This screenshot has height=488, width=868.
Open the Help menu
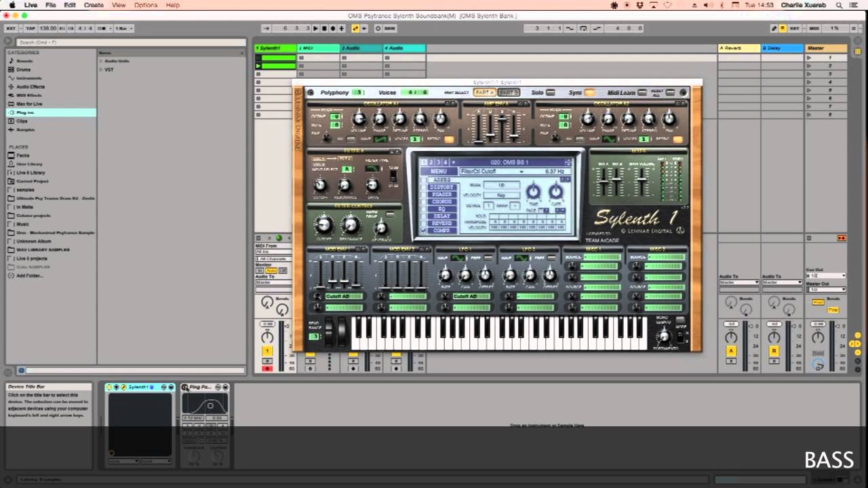173,5
